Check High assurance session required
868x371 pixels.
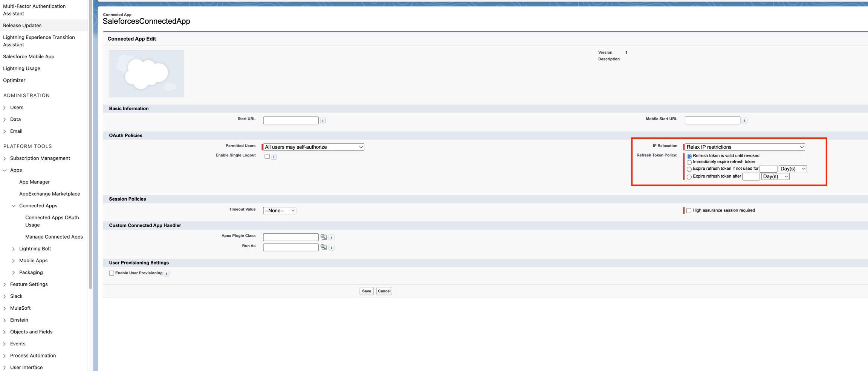click(689, 211)
